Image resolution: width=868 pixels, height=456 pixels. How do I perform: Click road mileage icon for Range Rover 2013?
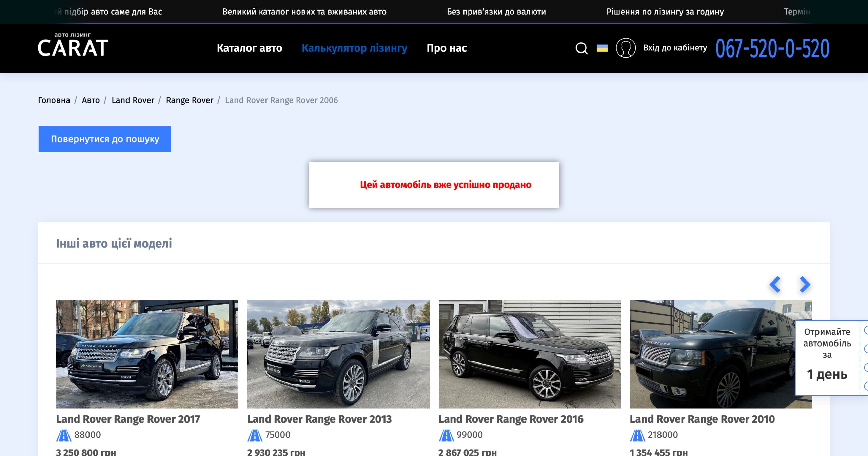point(255,435)
